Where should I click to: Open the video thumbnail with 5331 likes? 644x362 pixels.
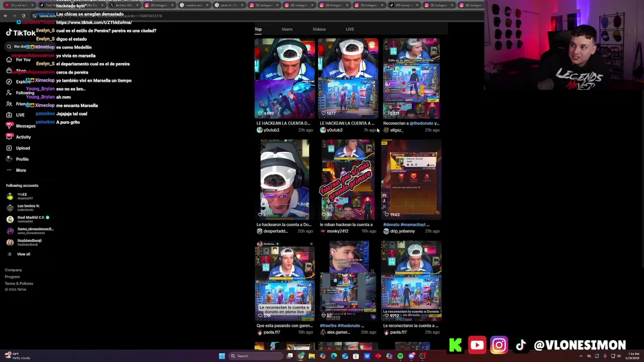412,78
